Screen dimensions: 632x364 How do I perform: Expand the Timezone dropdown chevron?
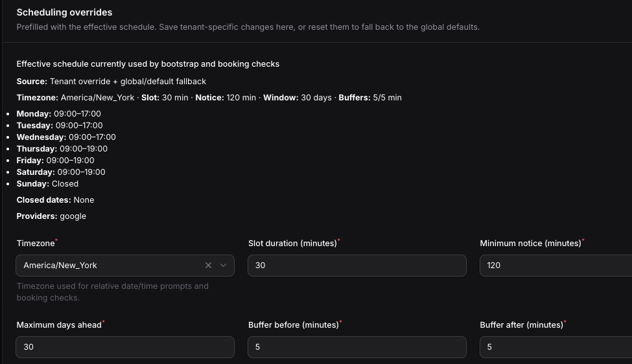coord(223,266)
